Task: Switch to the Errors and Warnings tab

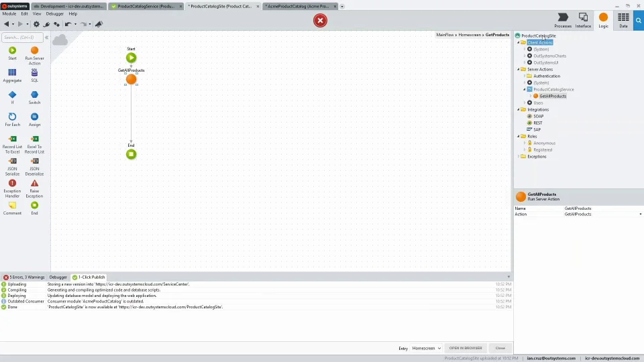Action: (x=24, y=277)
